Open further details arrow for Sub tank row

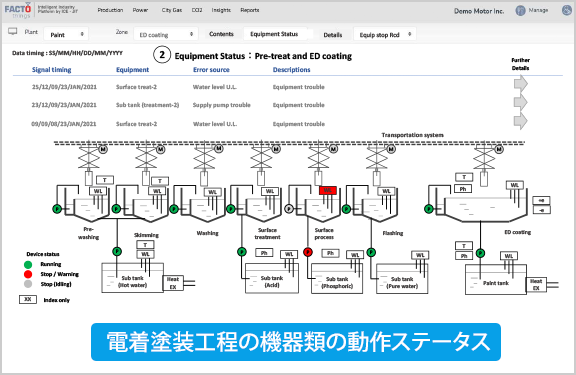pyautogui.click(x=521, y=102)
